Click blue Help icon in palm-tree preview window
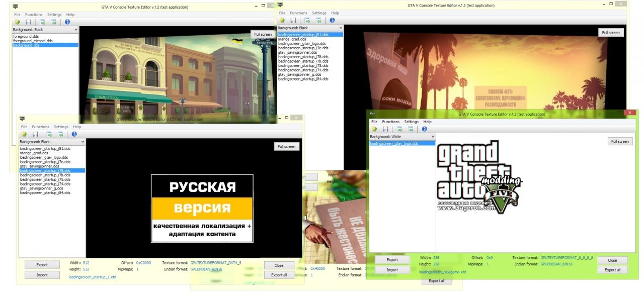 tap(333, 21)
